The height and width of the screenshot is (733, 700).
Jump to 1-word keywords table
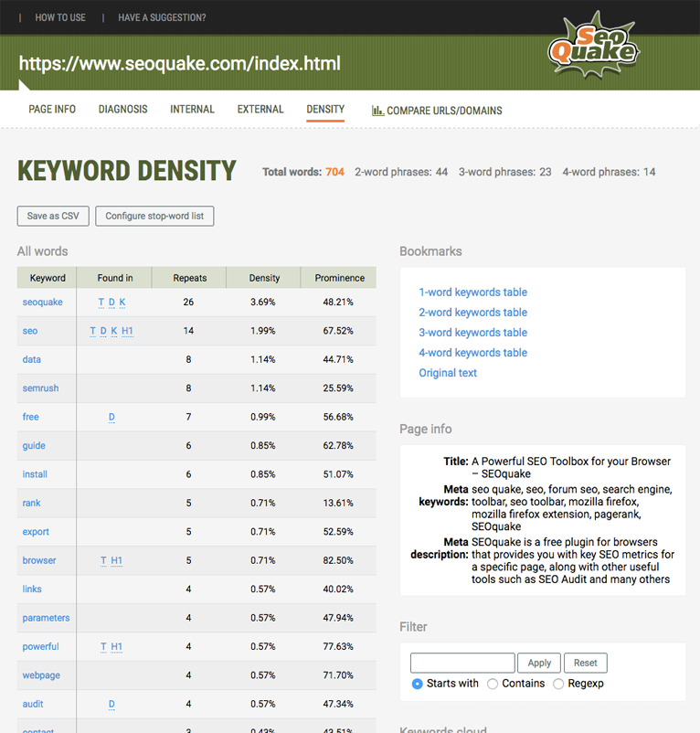click(472, 292)
